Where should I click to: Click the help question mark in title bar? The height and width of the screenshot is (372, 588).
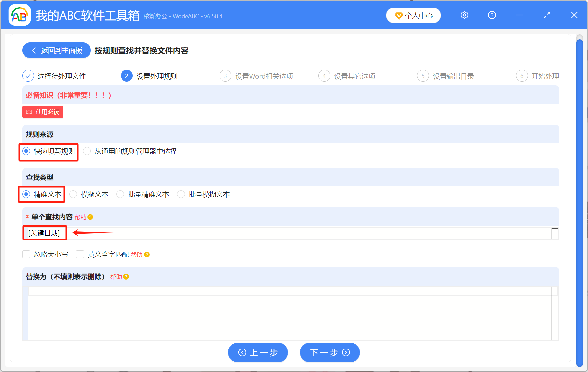pyautogui.click(x=492, y=15)
